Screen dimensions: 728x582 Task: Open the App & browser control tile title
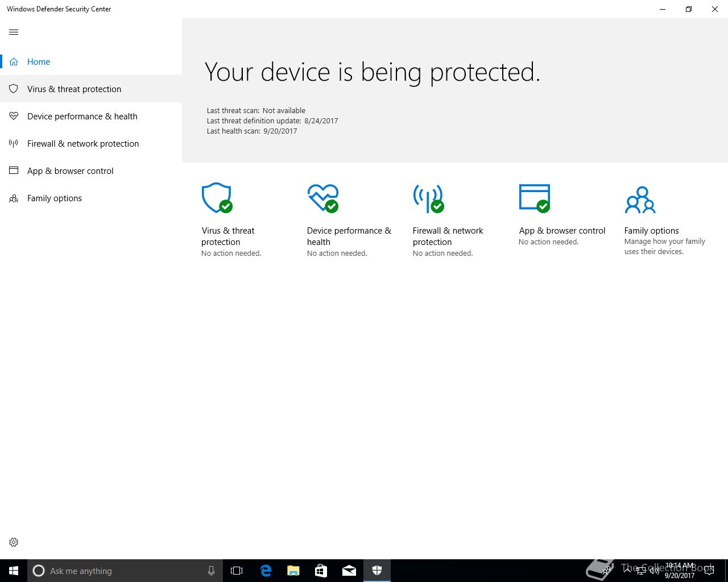562,230
